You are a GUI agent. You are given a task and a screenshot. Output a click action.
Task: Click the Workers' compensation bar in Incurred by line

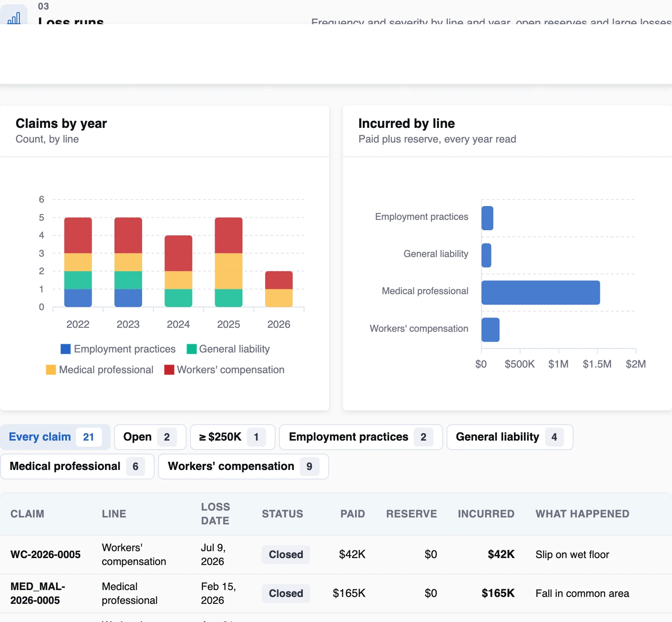coord(491,330)
